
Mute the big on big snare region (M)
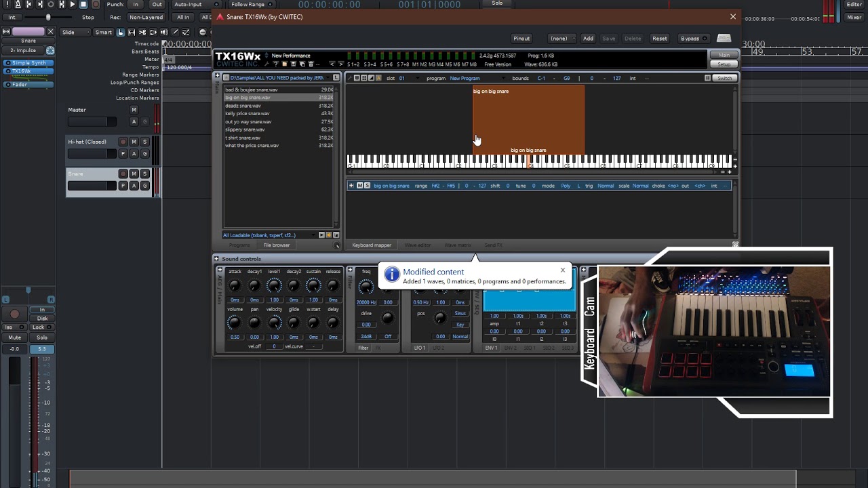point(359,186)
